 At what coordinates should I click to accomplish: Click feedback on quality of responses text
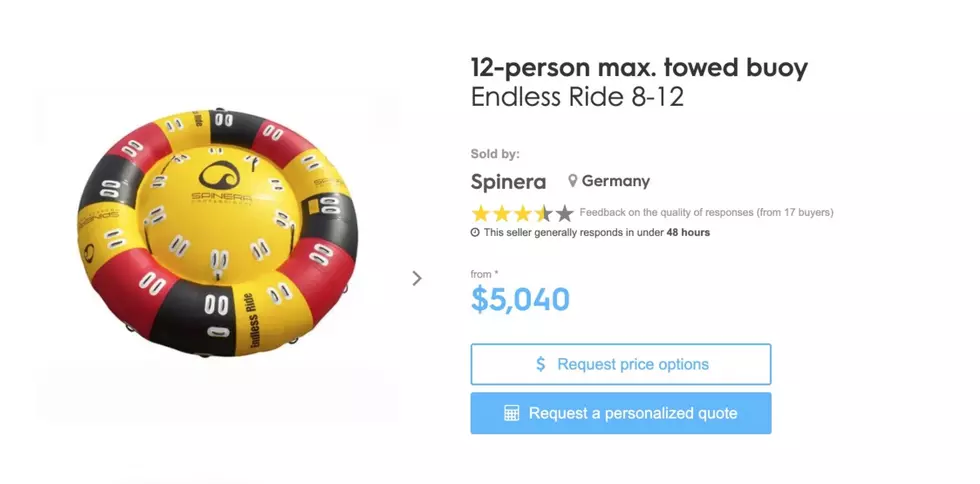tap(706, 213)
